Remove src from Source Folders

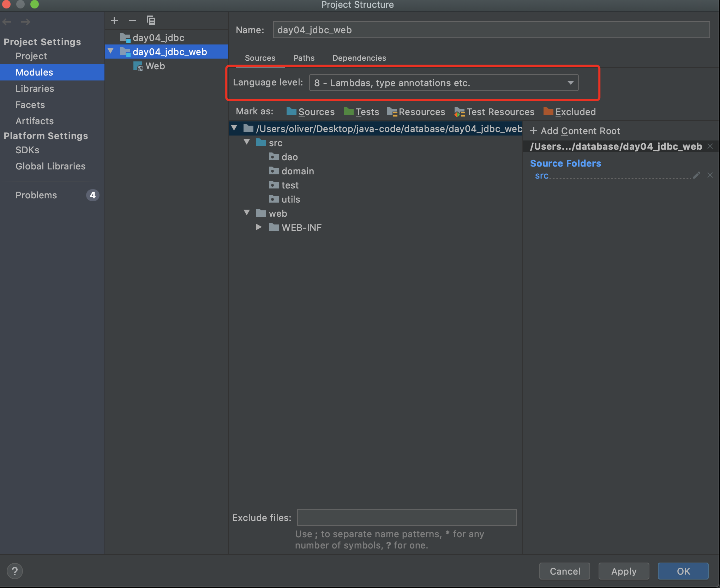[710, 175]
